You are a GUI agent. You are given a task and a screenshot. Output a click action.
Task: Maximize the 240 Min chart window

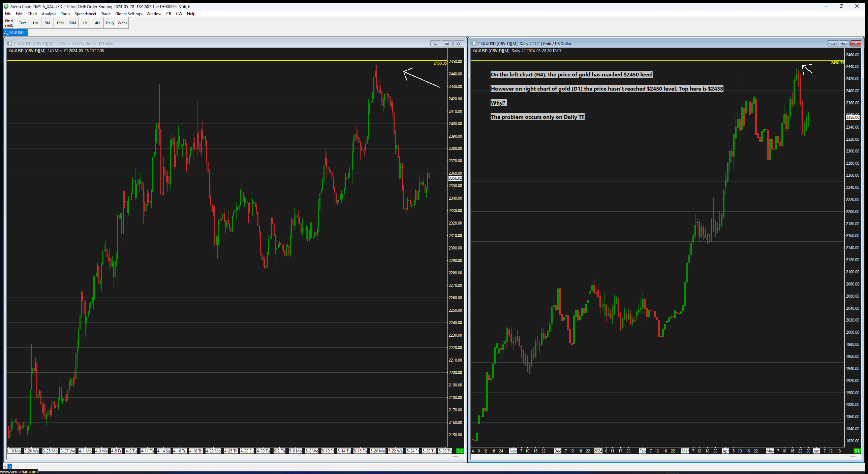pyautogui.click(x=447, y=43)
